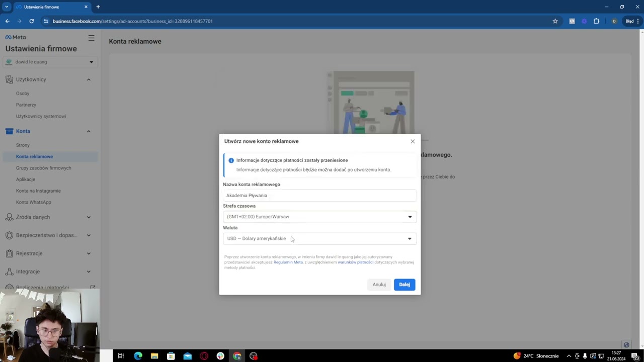This screenshot has width=644, height=362.
Task: Close the Ustawienia firmowe tab
Action: tap(86, 7)
